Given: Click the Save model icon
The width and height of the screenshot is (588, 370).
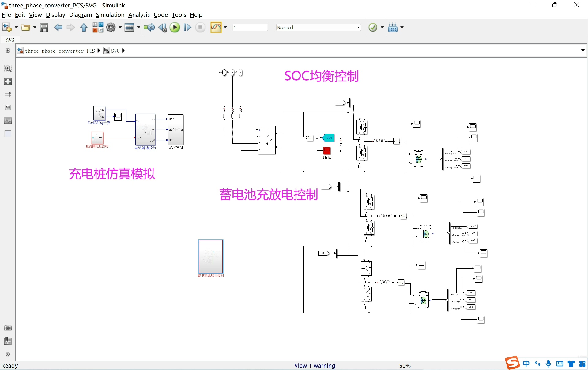Looking at the screenshot, I should (44, 28).
